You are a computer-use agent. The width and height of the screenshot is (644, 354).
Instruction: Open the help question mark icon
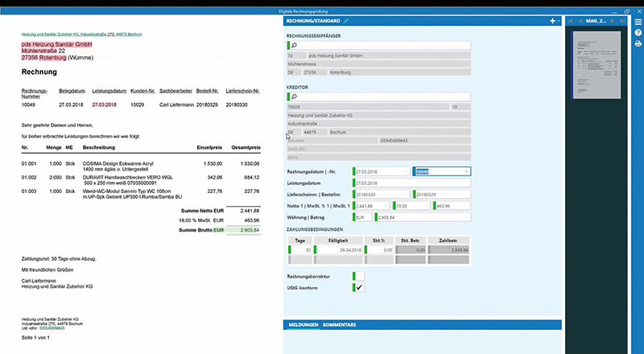pyautogui.click(x=638, y=33)
